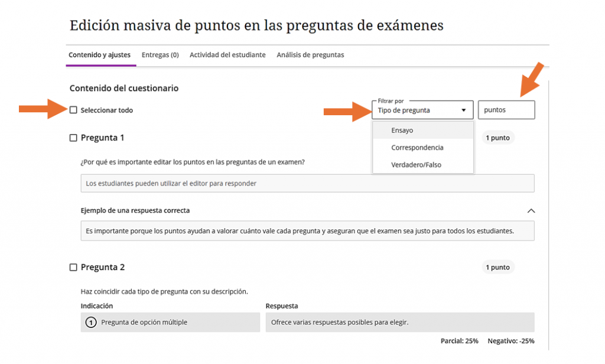The height and width of the screenshot is (364, 605).
Task: Open the Actividad del estudiante tab
Action: (x=227, y=55)
